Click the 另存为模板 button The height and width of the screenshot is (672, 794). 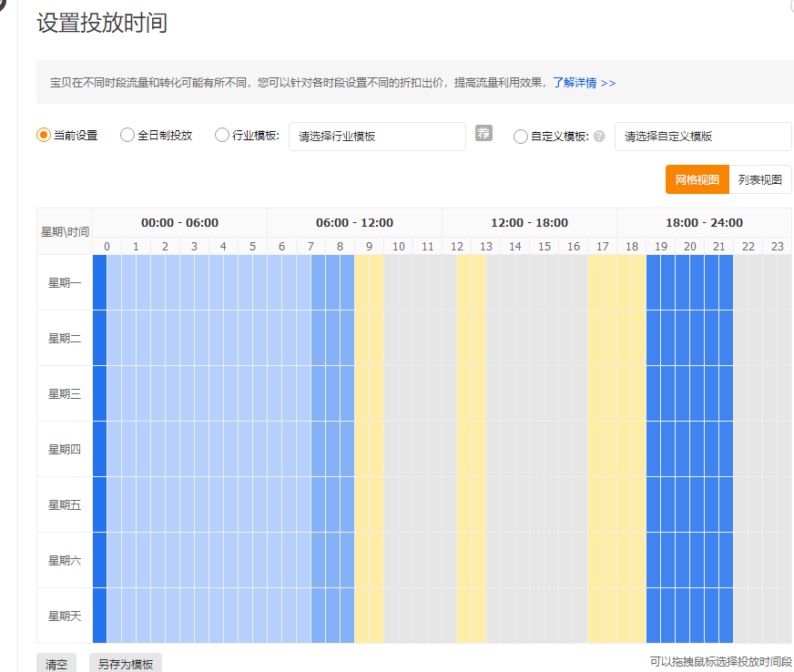point(126,664)
